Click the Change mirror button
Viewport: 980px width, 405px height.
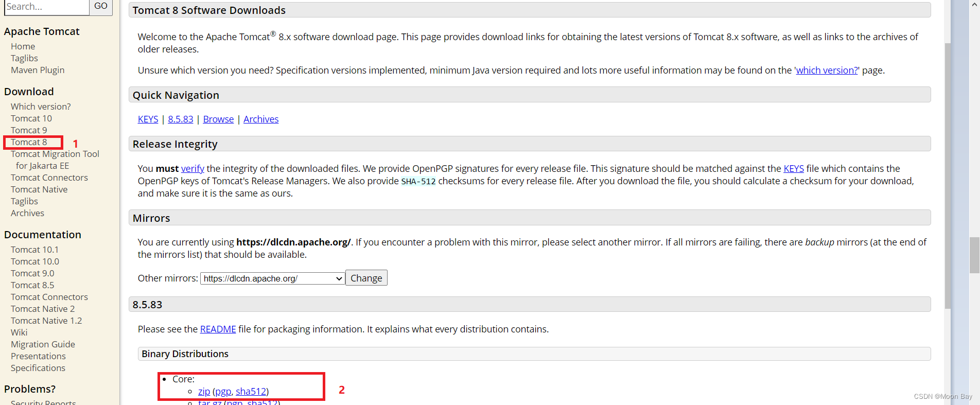click(366, 278)
